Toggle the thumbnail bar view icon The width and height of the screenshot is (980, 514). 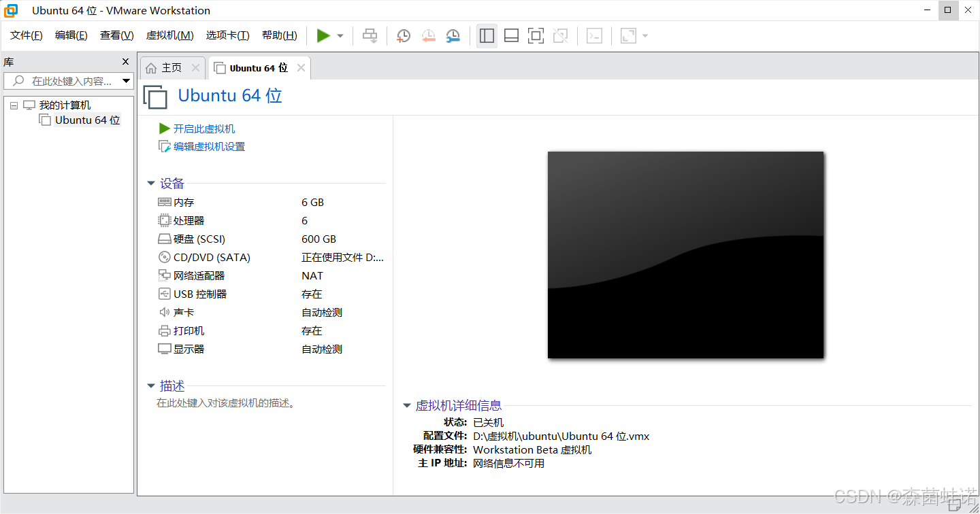(x=511, y=36)
